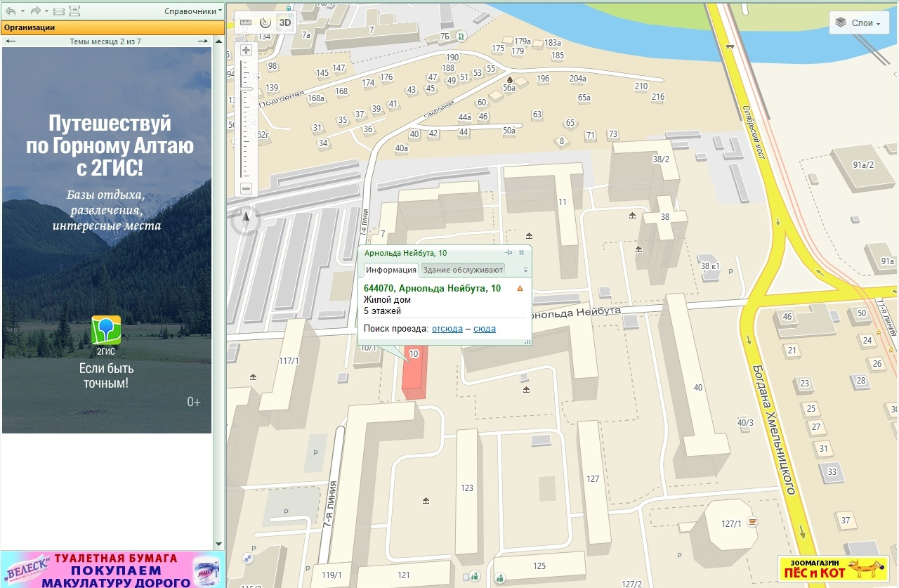Viewport: 899px width, 588px height.
Task: Pin the Арнольда Нейбута, 10 info card
Action: [508, 252]
